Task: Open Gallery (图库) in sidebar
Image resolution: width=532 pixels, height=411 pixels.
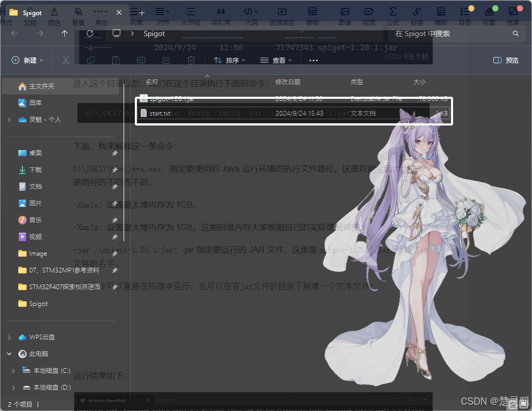Action: (30, 102)
